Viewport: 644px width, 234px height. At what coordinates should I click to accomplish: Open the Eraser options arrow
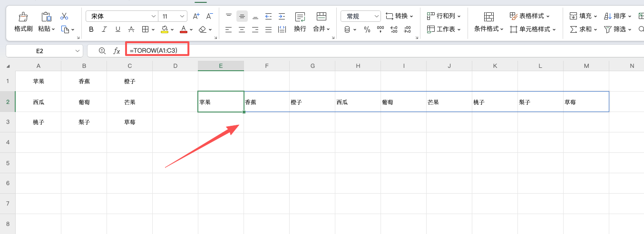click(210, 29)
